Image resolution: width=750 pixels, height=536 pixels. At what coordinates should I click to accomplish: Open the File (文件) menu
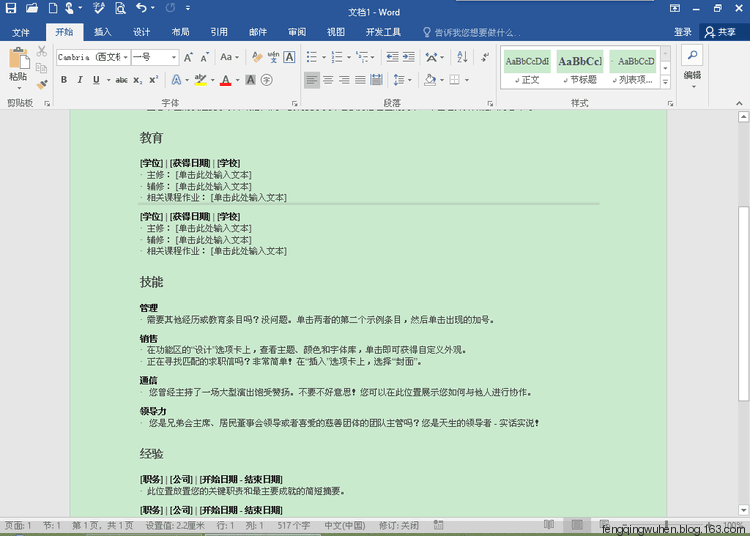coord(21,32)
